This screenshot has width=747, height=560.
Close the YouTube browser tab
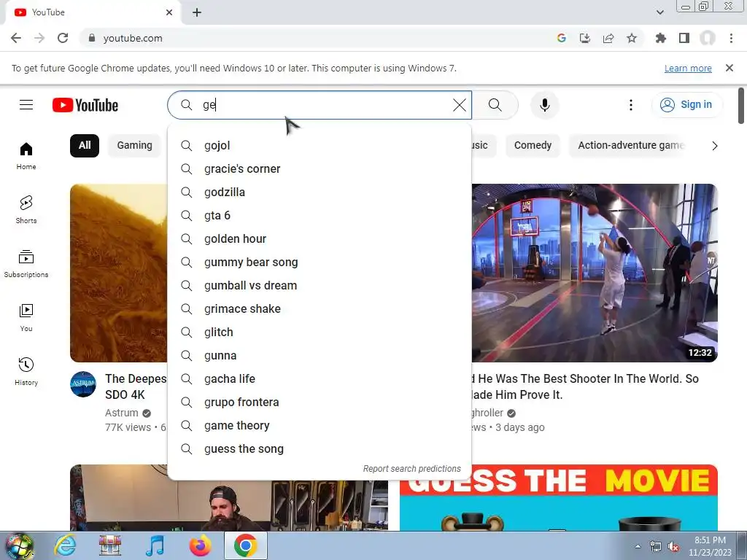click(169, 12)
